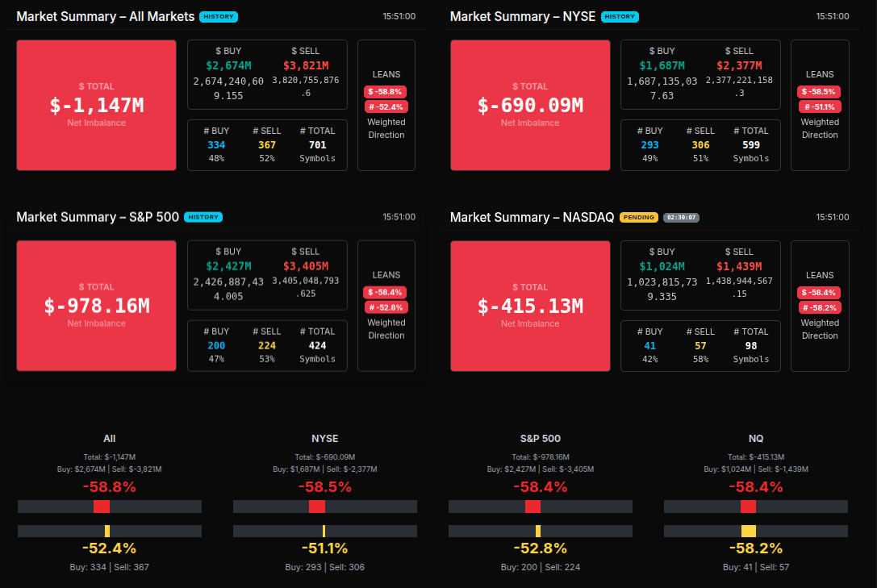This screenshot has height=588, width=877.
Task: Open the NYSE $-690.09M net imbalance tile
Action: coord(529,105)
